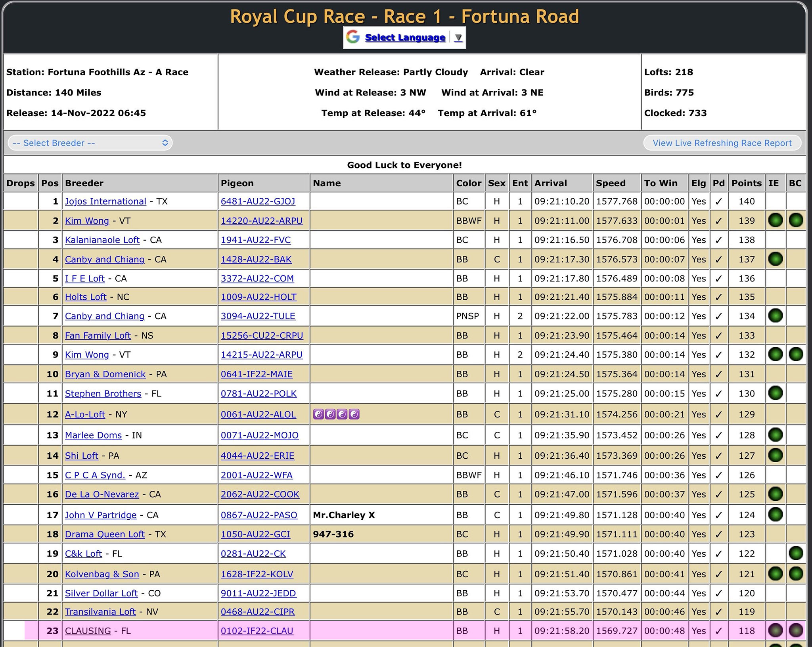Click the name Mr.Charley X
812x647 pixels.
tap(344, 515)
